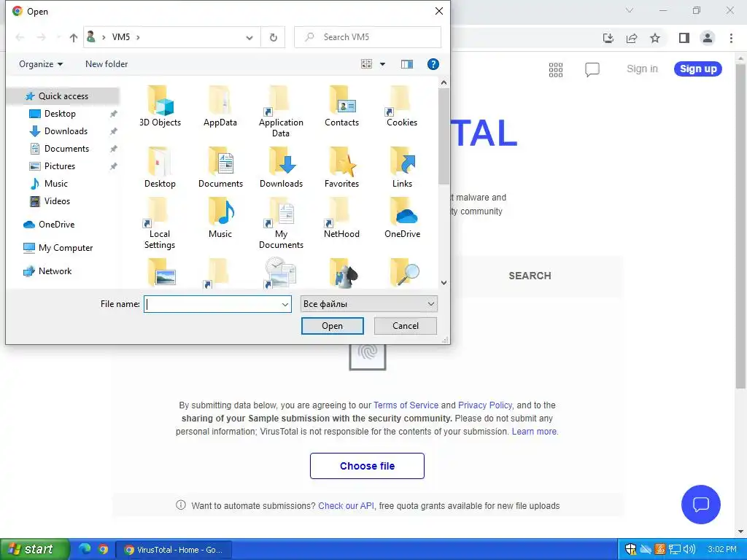
Task: Open the Contacts folder
Action: [341, 106]
